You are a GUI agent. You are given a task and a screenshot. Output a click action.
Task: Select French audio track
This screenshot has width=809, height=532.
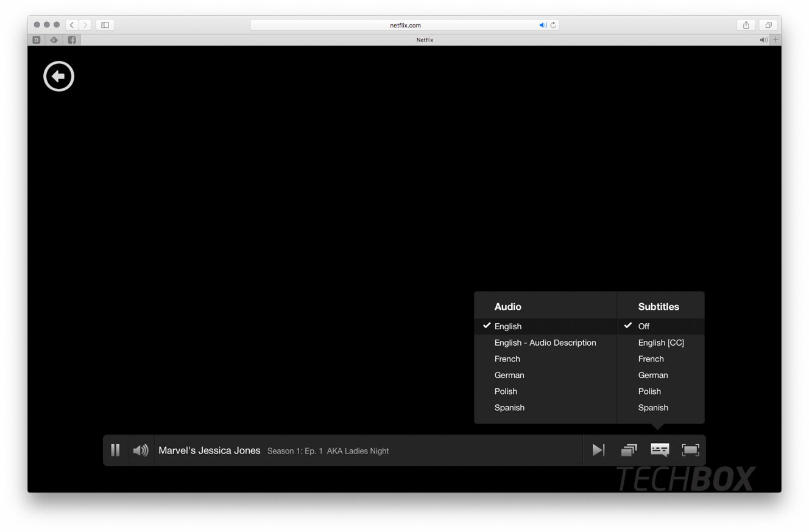click(545, 359)
